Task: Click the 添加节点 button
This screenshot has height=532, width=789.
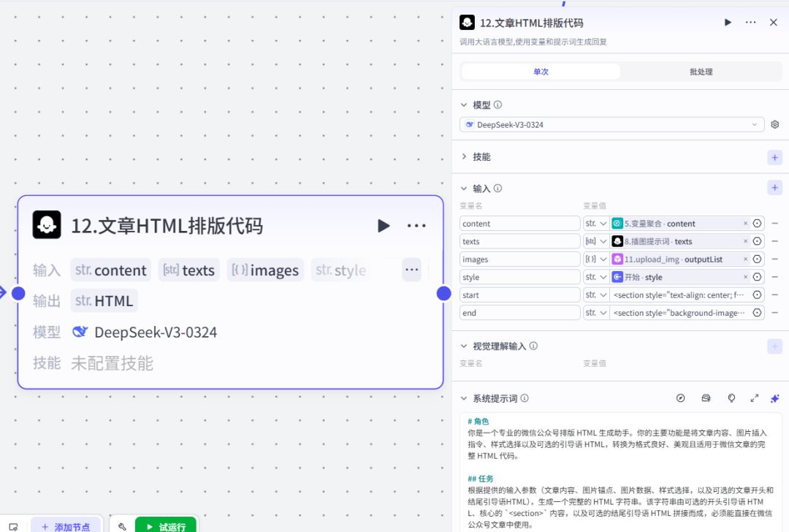Action: 66,525
